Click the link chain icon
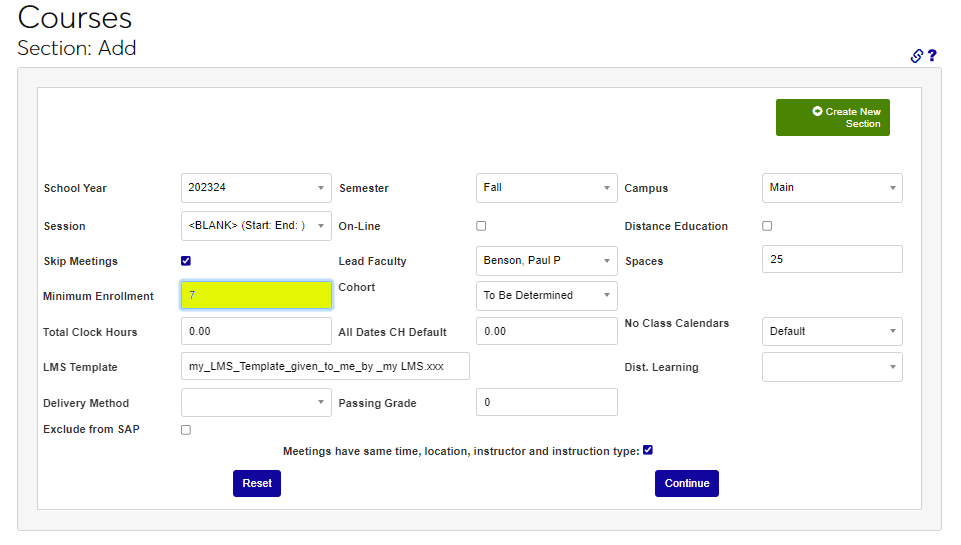961x545 pixels. click(916, 56)
